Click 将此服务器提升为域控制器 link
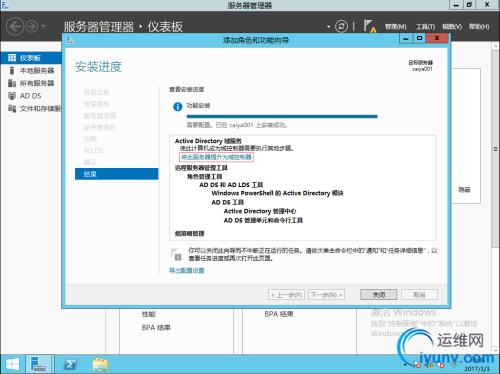Image resolution: width=500 pixels, height=374 pixels. (216, 157)
